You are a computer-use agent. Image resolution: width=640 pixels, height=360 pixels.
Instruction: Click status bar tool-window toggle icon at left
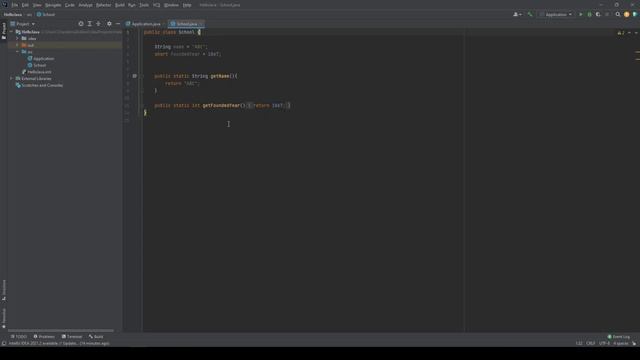click(x=4, y=344)
